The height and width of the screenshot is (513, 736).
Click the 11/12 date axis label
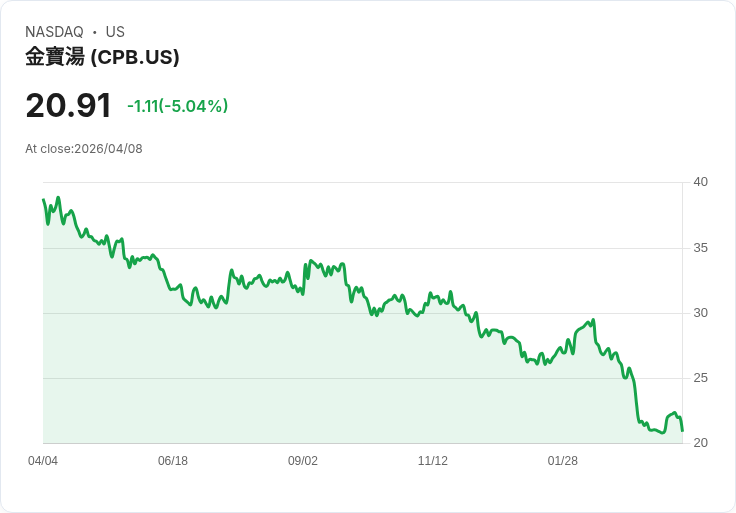point(433,461)
